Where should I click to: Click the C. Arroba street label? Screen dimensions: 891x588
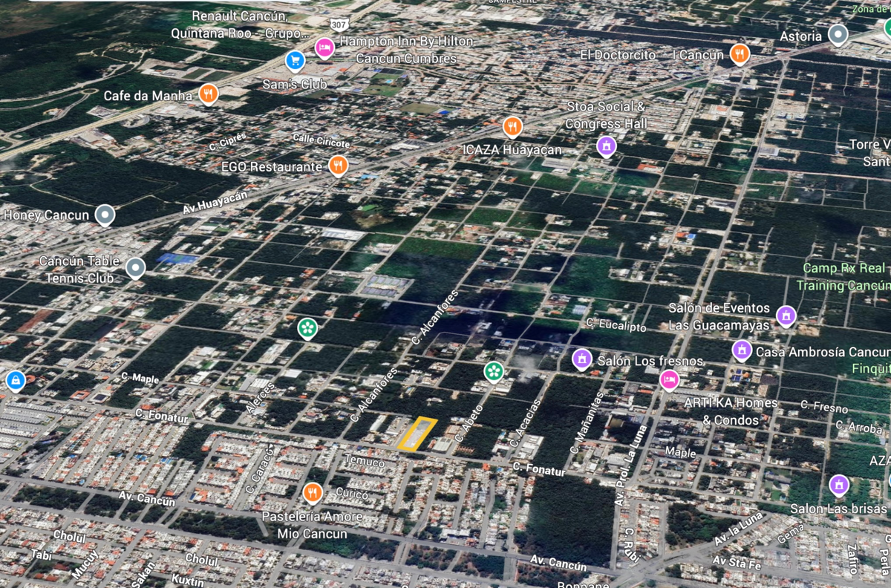(x=858, y=427)
